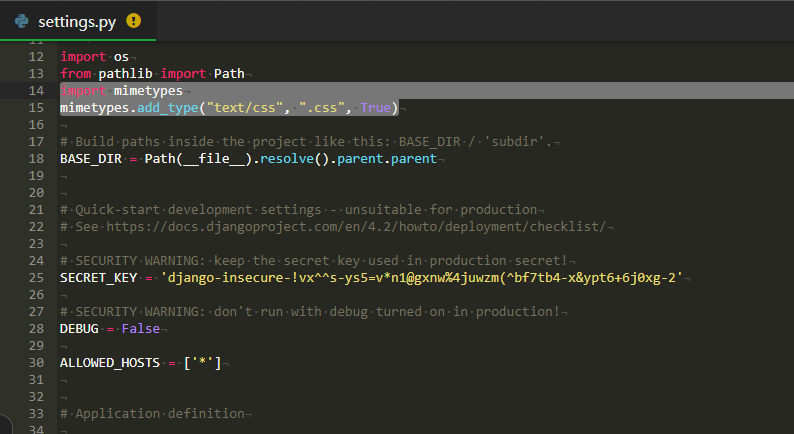Click the 'add_type' method name
This screenshot has height=434, width=794.
[168, 108]
